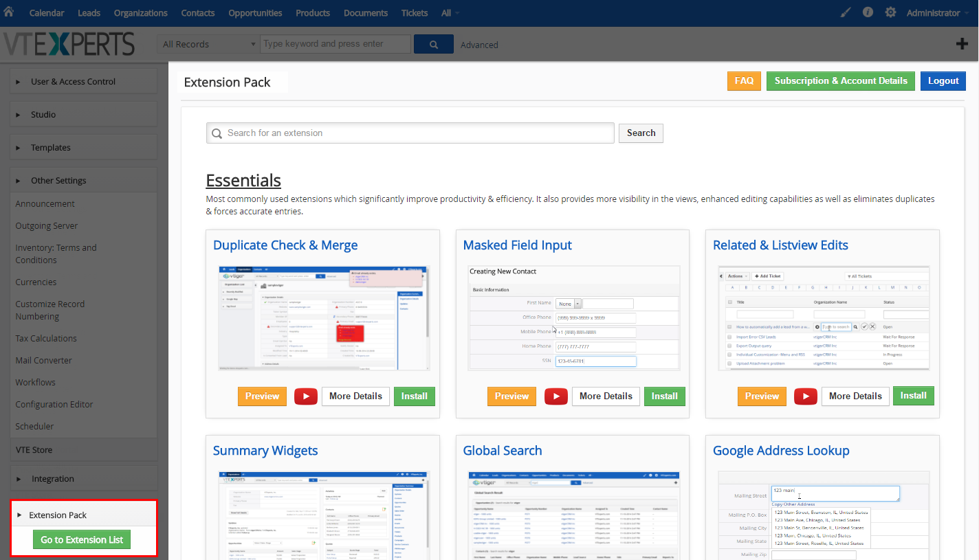This screenshot has width=979, height=560.
Task: Open the Leads module
Action: tap(89, 13)
